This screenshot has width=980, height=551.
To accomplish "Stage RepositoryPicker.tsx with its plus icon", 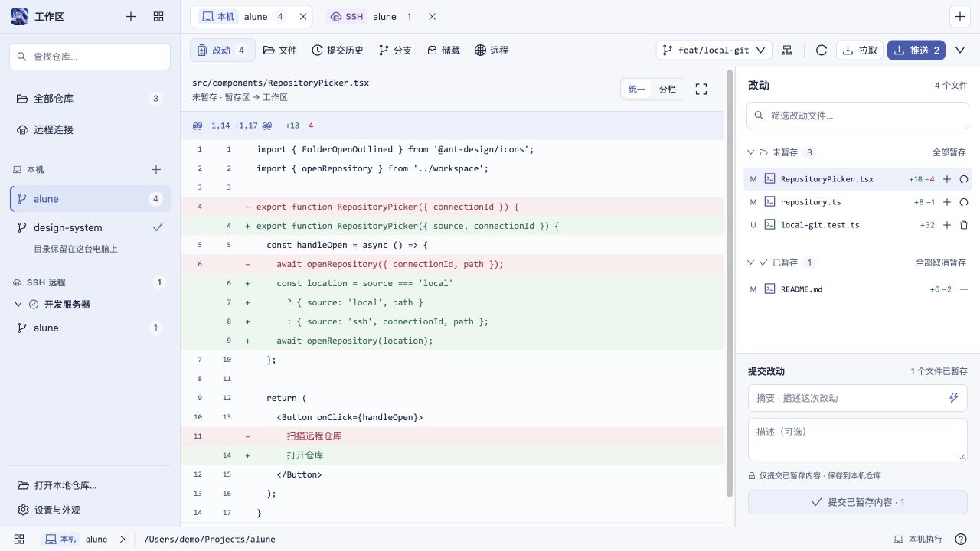I will tap(947, 179).
